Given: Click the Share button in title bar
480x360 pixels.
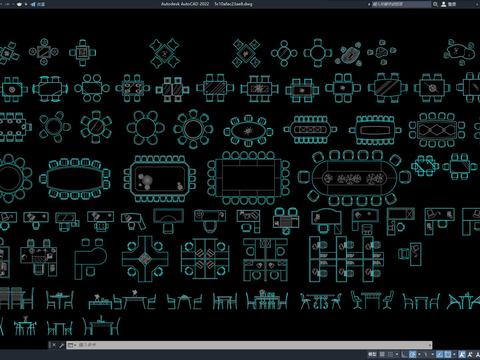Looking at the screenshot, I should [38, 4].
